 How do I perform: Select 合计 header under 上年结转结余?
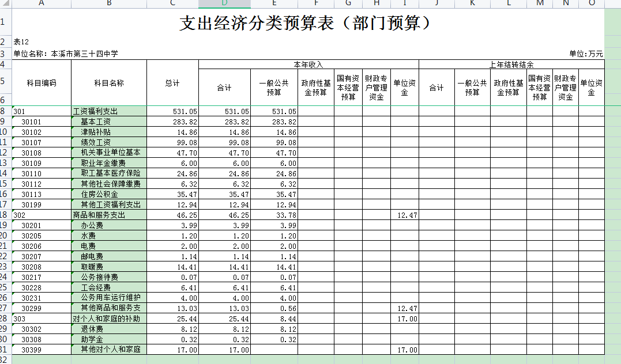pyautogui.click(x=437, y=88)
